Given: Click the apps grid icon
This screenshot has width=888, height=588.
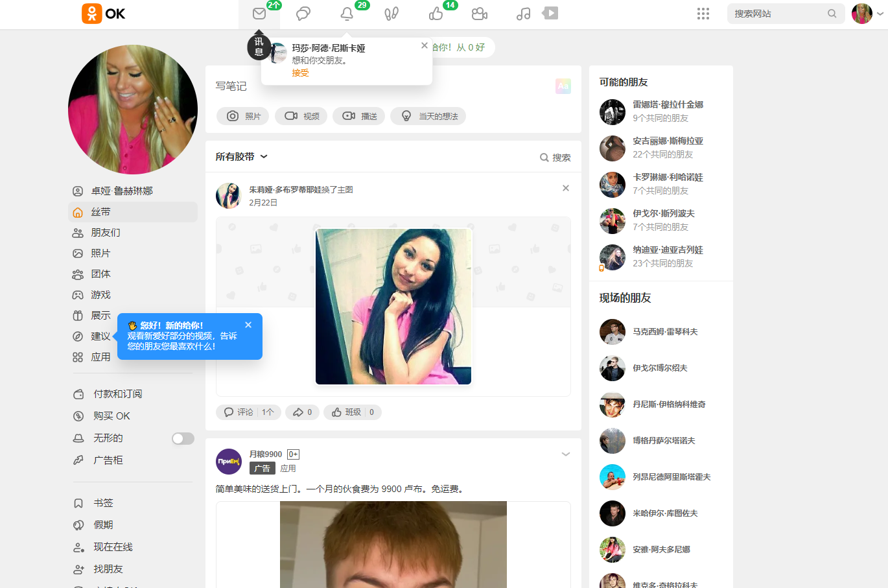Looking at the screenshot, I should point(703,14).
